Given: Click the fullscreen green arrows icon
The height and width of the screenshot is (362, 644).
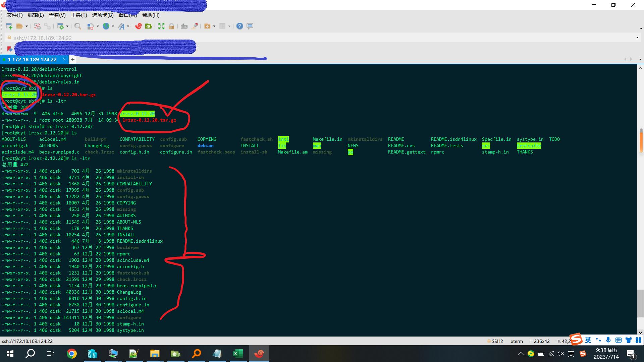Looking at the screenshot, I should point(161,26).
